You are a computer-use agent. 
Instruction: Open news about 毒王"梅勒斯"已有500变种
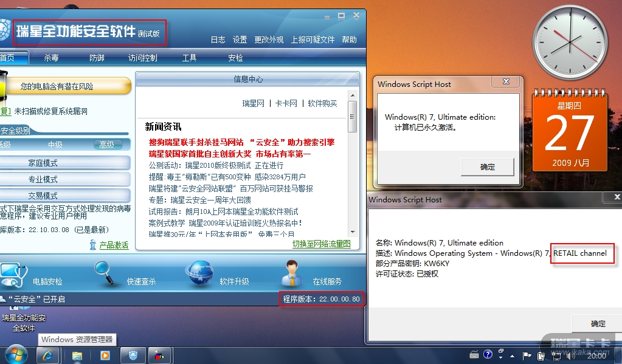pyautogui.click(x=227, y=177)
